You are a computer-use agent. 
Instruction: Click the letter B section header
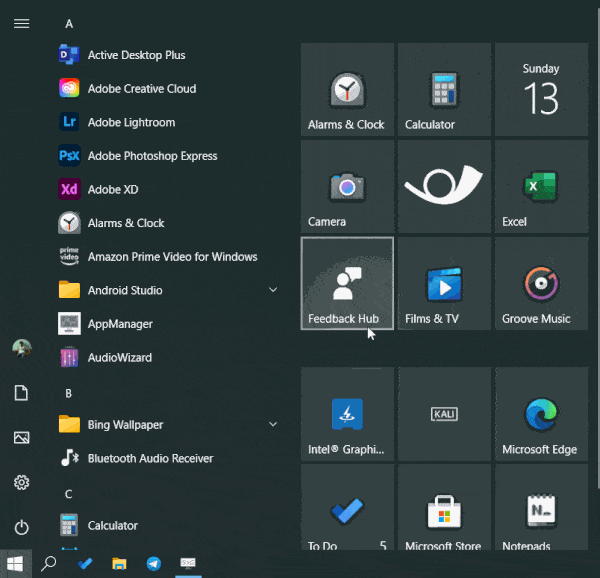[68, 393]
